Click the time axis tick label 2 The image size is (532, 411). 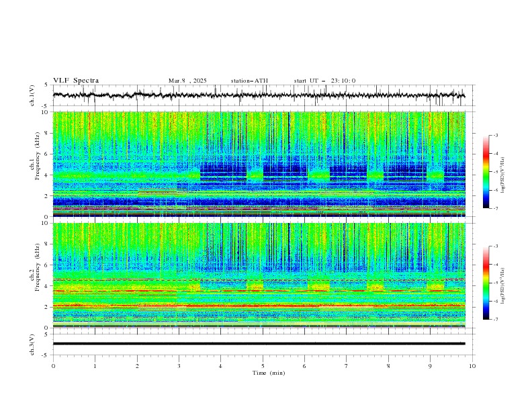click(x=137, y=366)
